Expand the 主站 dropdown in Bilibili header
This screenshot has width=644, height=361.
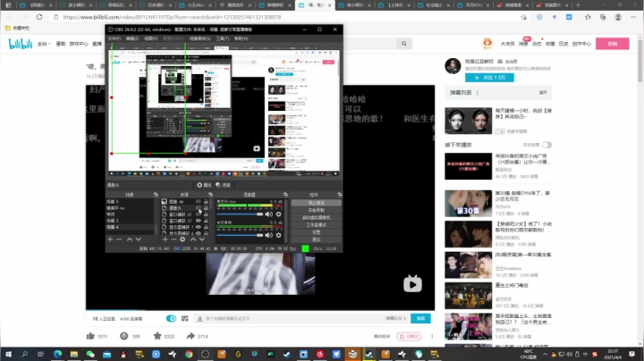click(x=44, y=44)
